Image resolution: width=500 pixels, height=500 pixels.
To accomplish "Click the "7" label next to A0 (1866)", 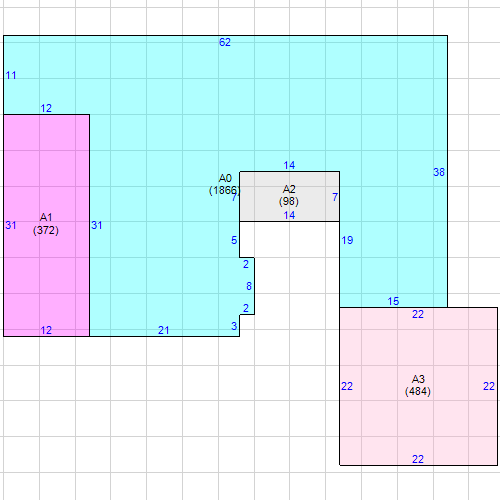I will [x=234, y=197].
